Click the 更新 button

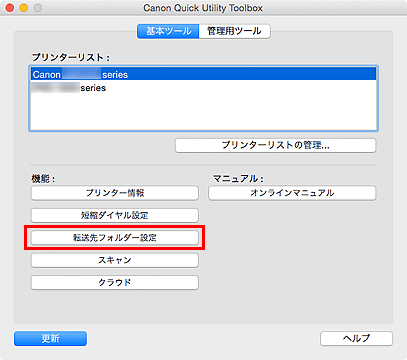50,338
